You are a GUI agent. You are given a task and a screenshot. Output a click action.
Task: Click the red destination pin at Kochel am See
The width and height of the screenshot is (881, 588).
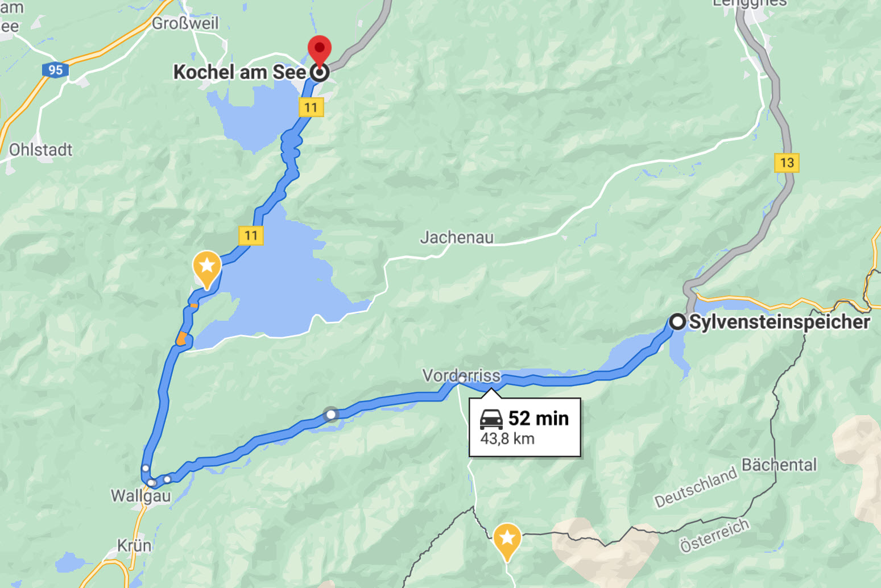pyautogui.click(x=319, y=51)
